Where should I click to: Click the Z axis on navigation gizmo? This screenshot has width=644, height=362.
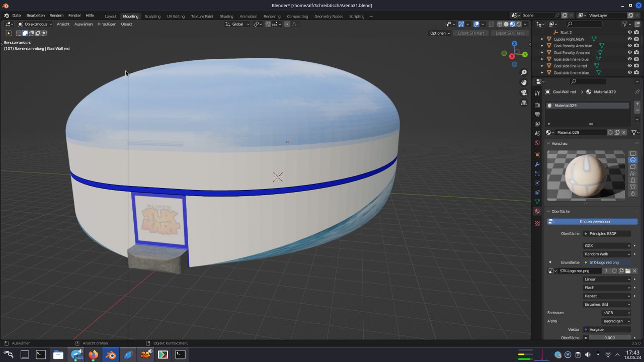point(514,44)
